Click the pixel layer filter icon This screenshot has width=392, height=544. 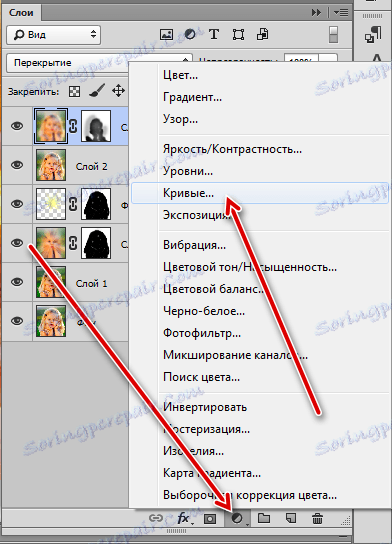(166, 34)
